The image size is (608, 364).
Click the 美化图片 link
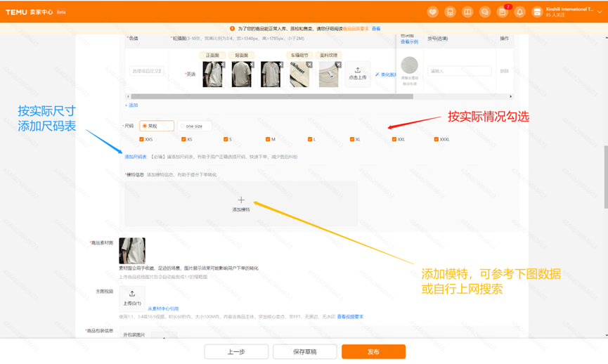pyautogui.click(x=385, y=74)
